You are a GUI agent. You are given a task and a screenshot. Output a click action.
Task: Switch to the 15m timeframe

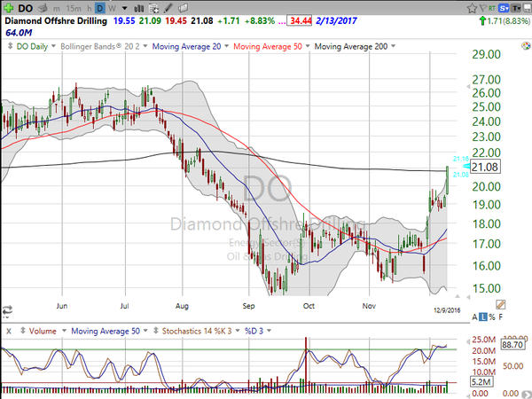(74, 8)
